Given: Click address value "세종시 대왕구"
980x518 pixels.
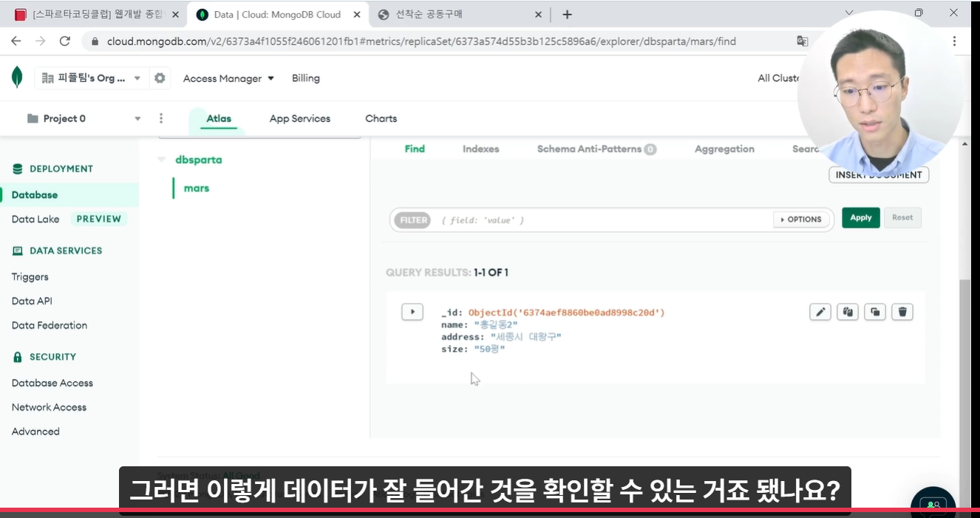Looking at the screenshot, I should click(x=526, y=337).
